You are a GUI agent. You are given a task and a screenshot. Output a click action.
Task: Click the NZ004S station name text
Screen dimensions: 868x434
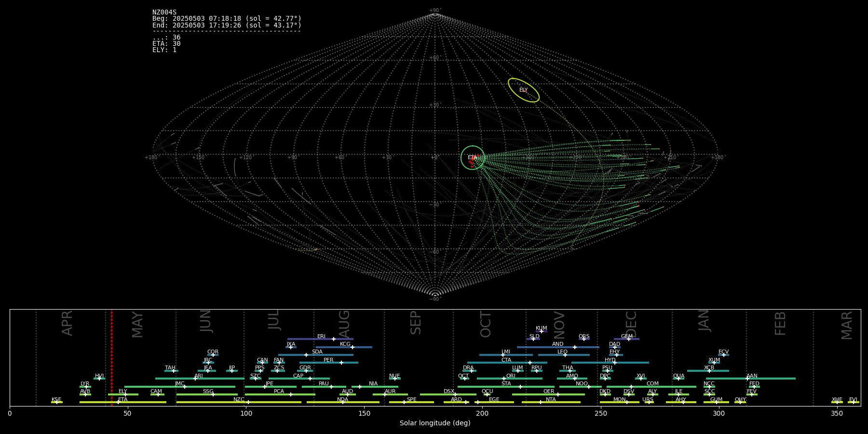tap(164, 13)
